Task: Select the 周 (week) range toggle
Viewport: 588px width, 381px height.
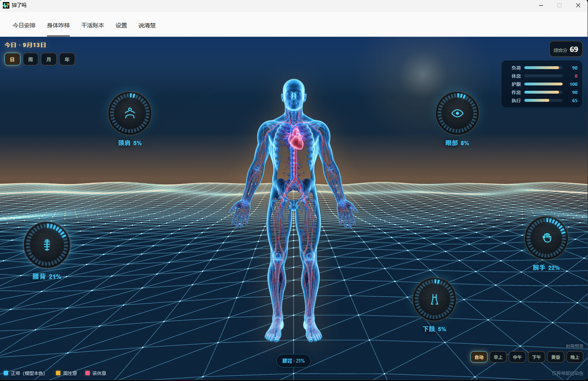Action: pos(31,59)
